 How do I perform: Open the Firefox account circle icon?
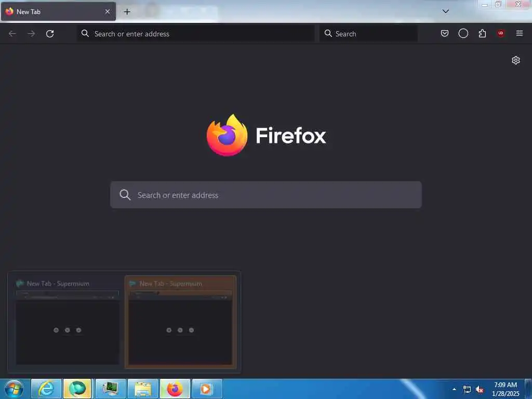pos(463,33)
